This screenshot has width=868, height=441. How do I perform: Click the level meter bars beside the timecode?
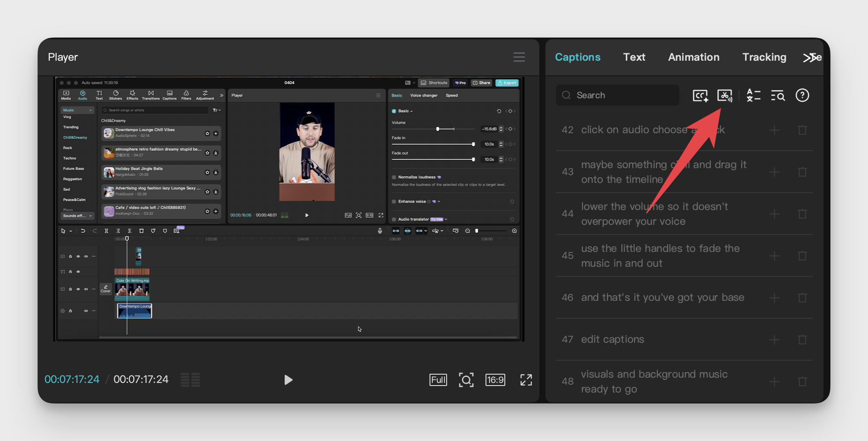[x=191, y=380]
